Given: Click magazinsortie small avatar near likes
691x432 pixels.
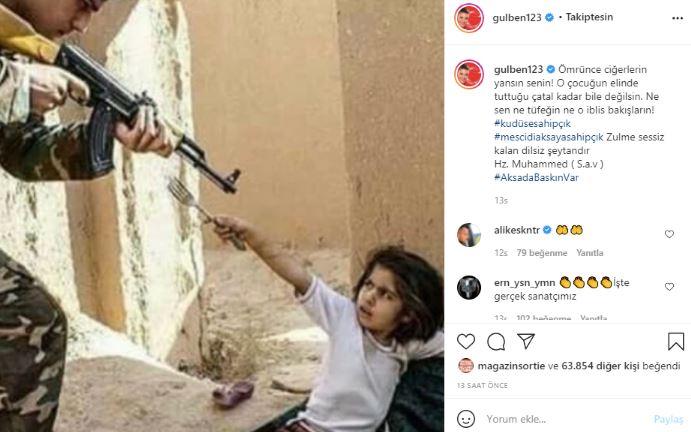Looking at the screenshot, I should click(466, 365).
